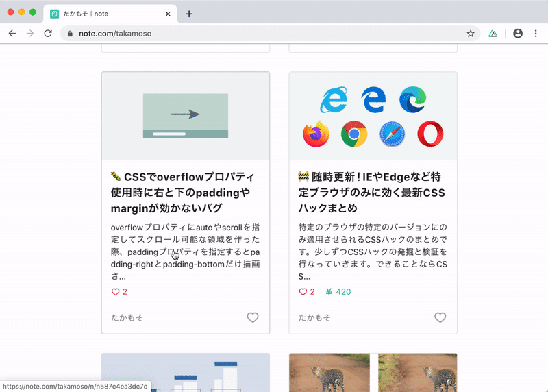
Task: Click the Internet Explorer logo in thumbnail
Action: [x=334, y=99]
